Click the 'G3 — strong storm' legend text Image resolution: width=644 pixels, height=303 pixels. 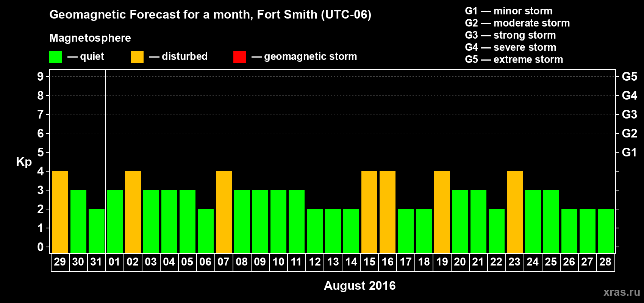[511, 35]
